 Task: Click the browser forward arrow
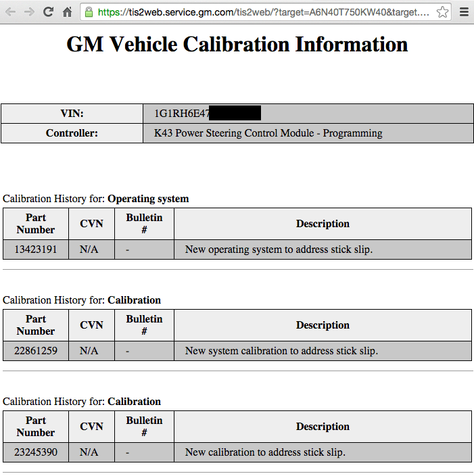29,12
